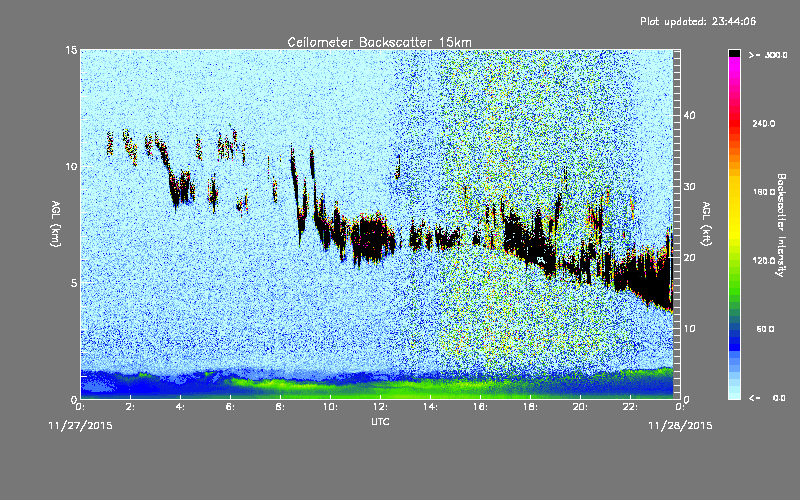This screenshot has width=800, height=500.
Task: Click the 5 km altitude tick label
Action: pyautogui.click(x=74, y=283)
